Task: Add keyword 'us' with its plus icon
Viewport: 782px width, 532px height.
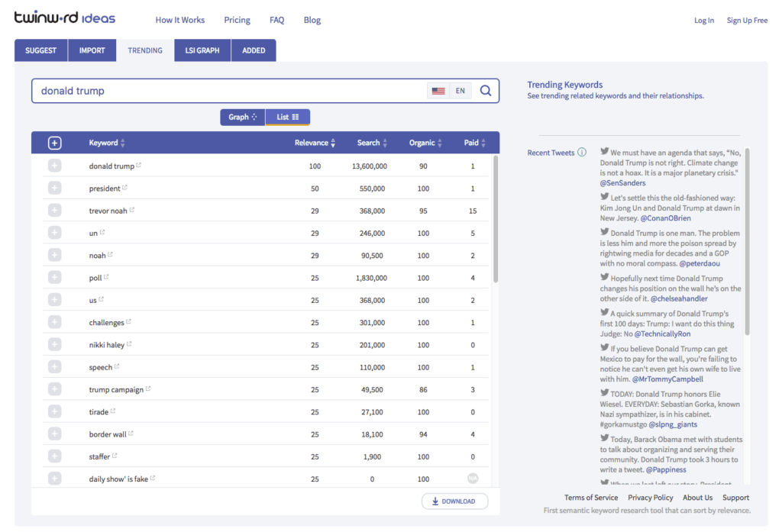Action: [x=54, y=300]
